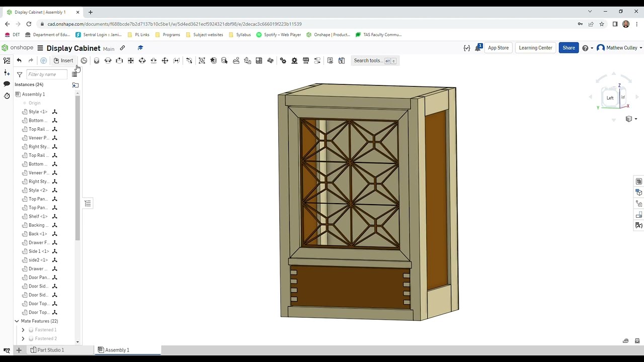644x362 pixels.
Task: Click the Filter by name field
Action: click(x=46, y=74)
